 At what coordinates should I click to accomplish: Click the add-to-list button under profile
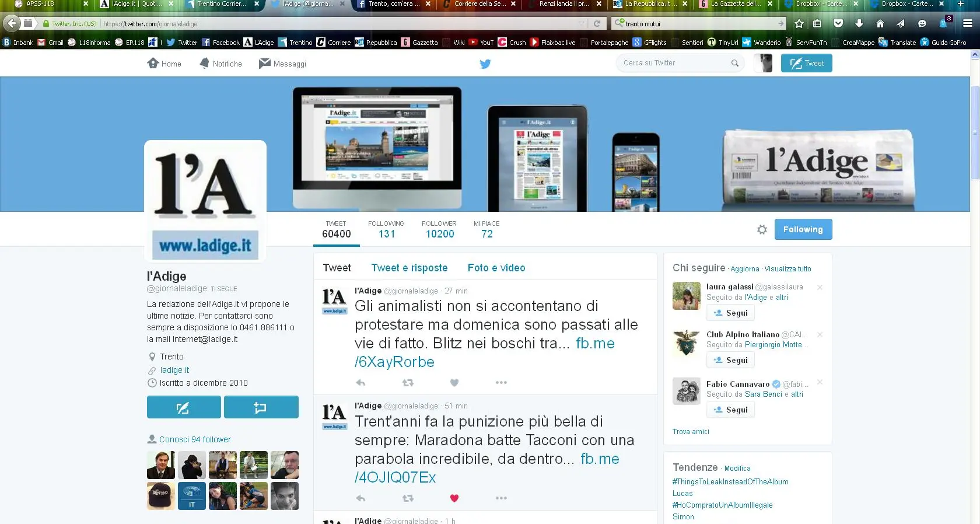pyautogui.click(x=261, y=407)
